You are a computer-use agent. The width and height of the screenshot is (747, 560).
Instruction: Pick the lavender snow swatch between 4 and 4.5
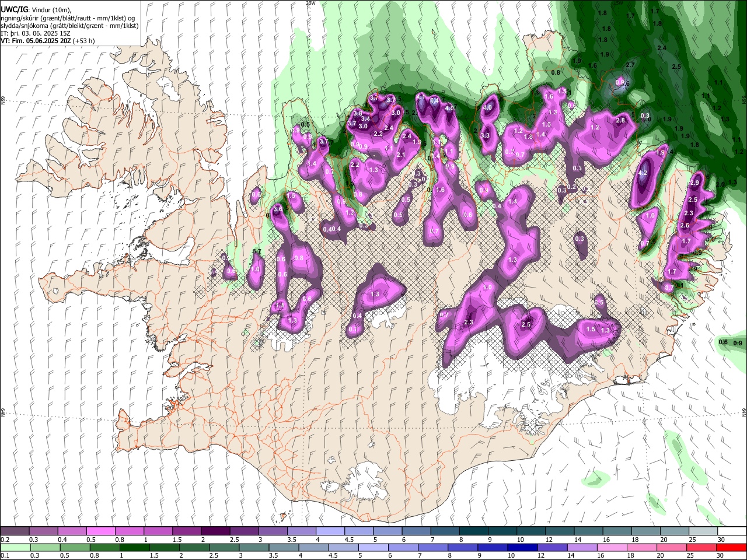pyautogui.click(x=330, y=531)
